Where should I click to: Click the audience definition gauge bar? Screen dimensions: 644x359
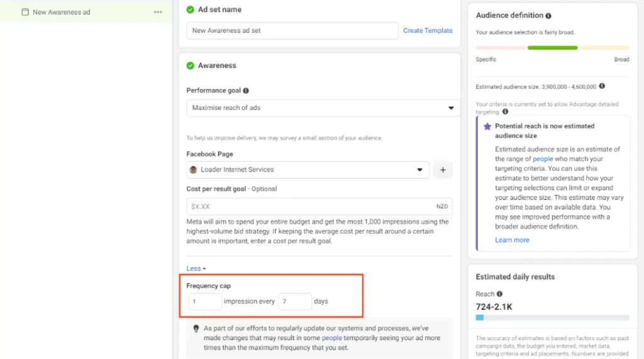click(x=552, y=48)
